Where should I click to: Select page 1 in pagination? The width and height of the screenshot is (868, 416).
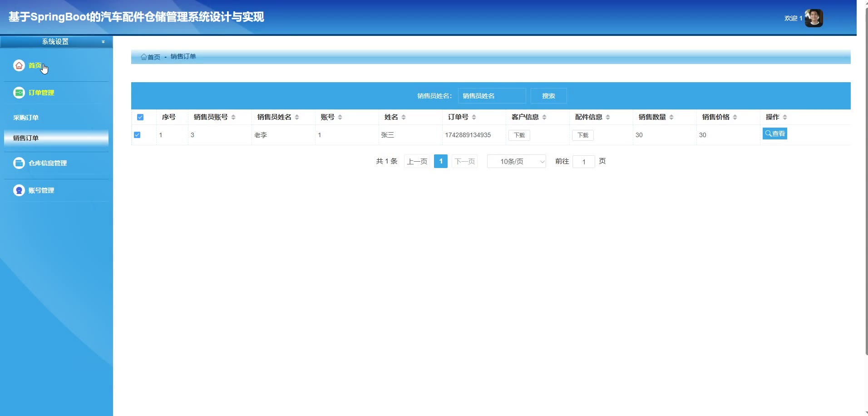(441, 161)
